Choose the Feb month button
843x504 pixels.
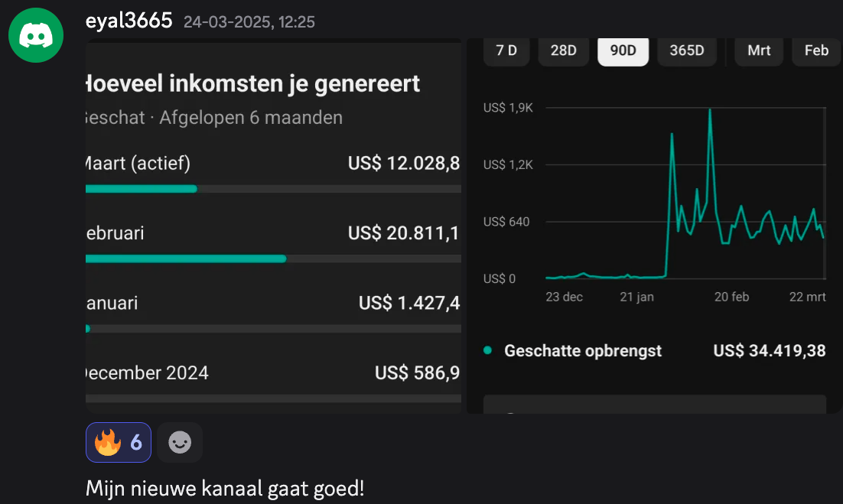click(816, 50)
